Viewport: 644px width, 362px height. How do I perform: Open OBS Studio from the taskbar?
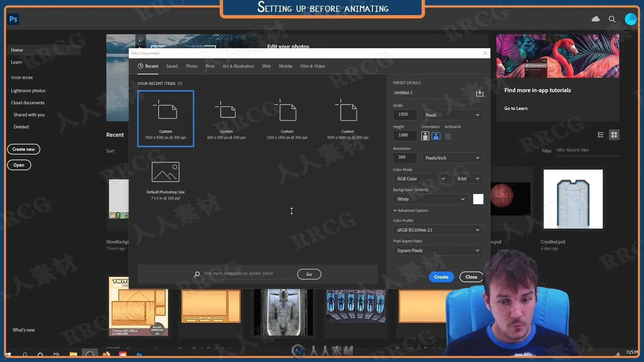click(90, 354)
